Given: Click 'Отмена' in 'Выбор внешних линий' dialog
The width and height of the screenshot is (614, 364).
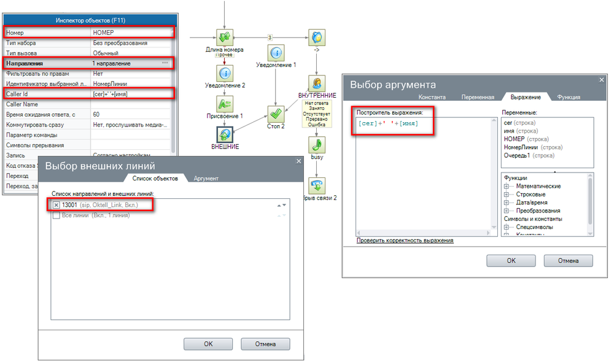Looking at the screenshot, I should pos(265,344).
